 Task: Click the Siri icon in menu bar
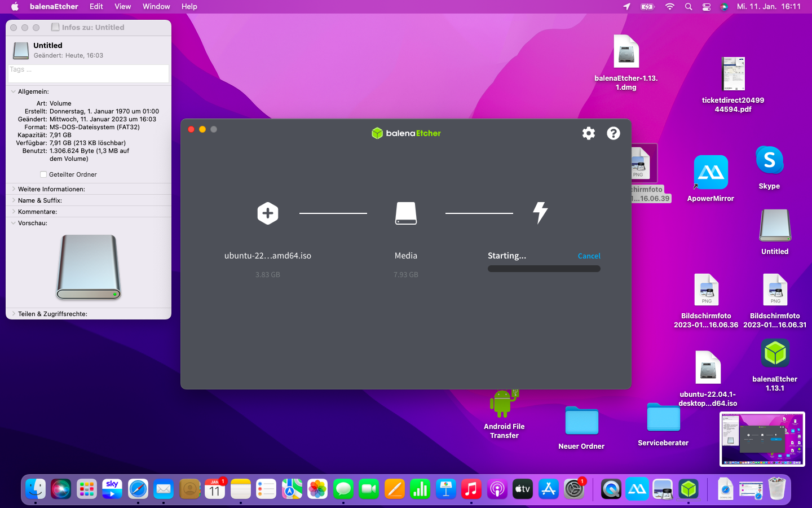coord(724,7)
